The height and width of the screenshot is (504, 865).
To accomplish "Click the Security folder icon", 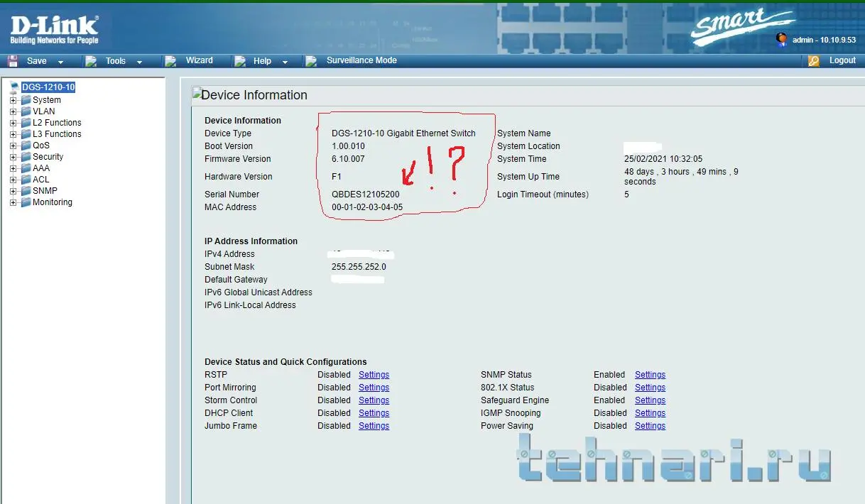I will [26, 157].
